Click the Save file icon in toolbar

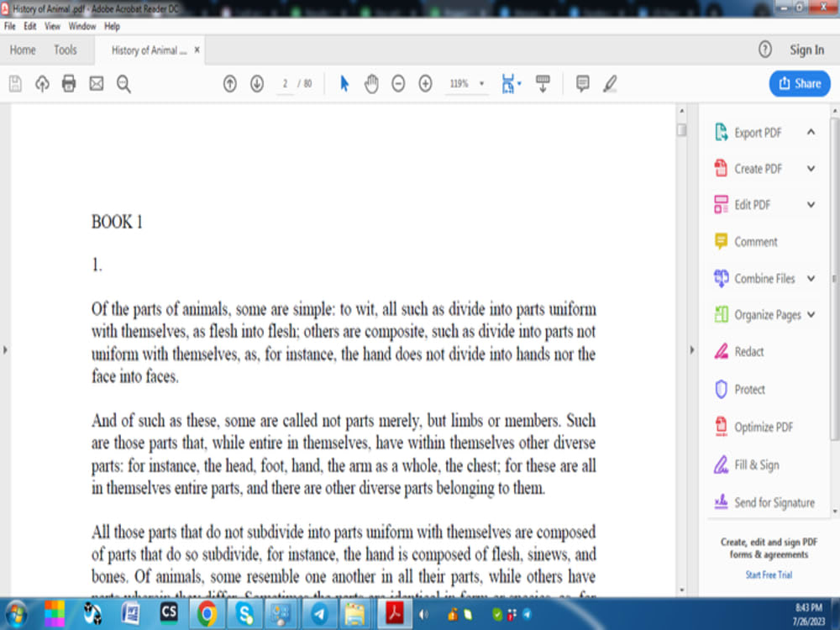(15, 83)
